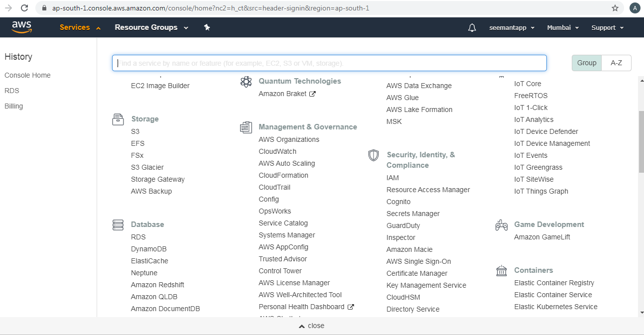Click the Database category icon
Screen dimensions: 644x335
pos(118,224)
